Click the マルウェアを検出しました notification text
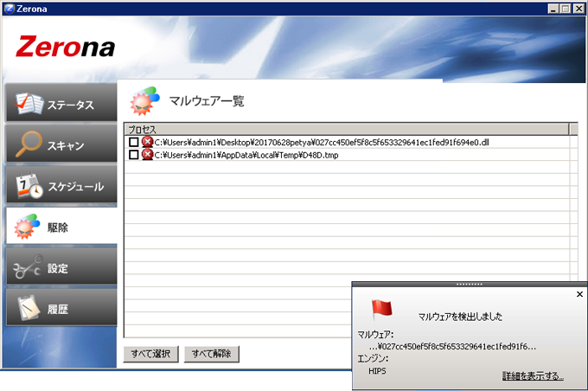This screenshot has width=588, height=391. click(x=460, y=317)
